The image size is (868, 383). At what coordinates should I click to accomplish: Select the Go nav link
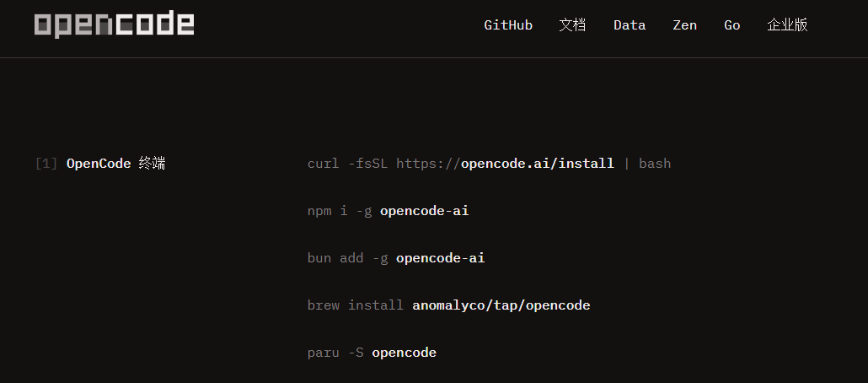tap(731, 25)
